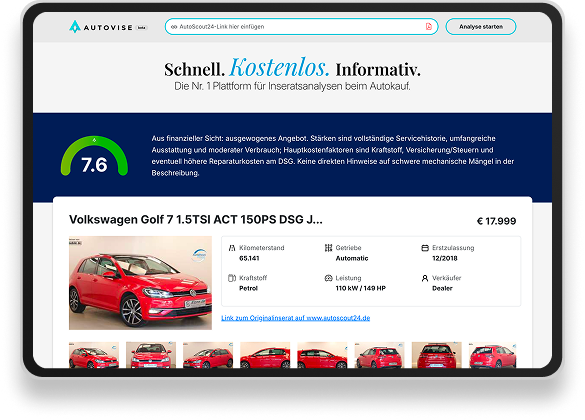Click the Analyse starten button
Image resolution: width=585 pixels, height=420 pixels.
[481, 27]
